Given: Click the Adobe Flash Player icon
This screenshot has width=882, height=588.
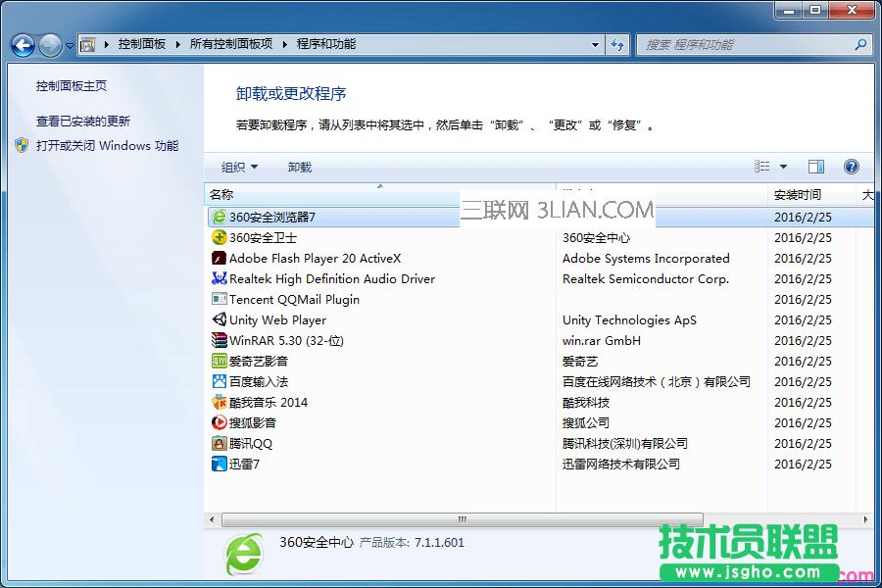Looking at the screenshot, I should (219, 259).
